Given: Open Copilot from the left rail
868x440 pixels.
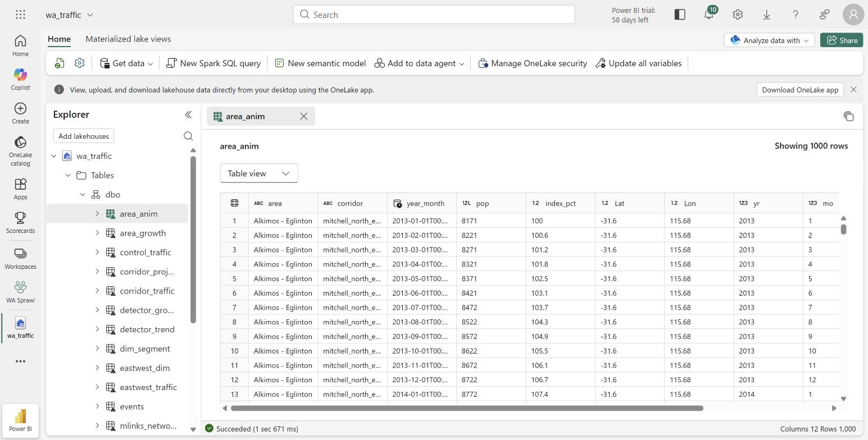Looking at the screenshot, I should tap(20, 79).
